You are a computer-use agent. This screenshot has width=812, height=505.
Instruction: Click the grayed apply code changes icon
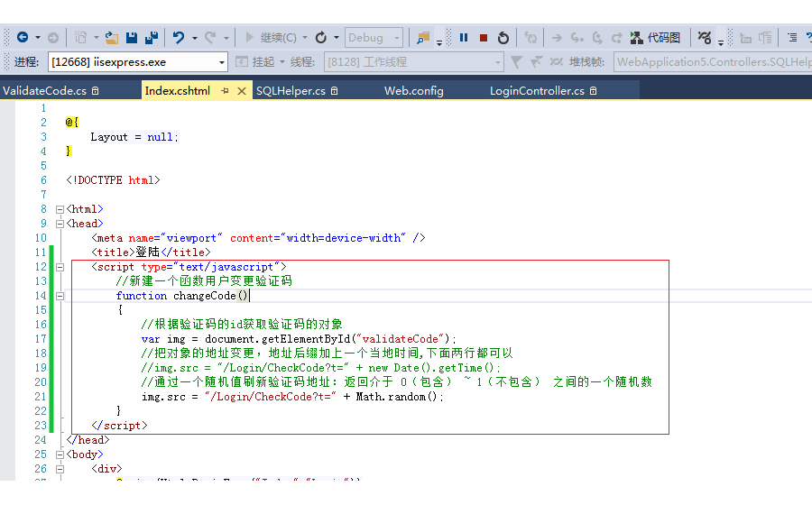coord(531,37)
